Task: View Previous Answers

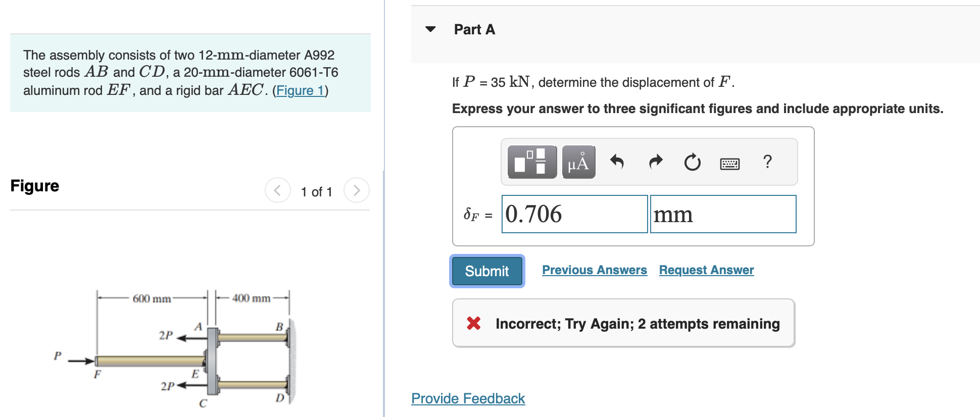Action: 594,270
